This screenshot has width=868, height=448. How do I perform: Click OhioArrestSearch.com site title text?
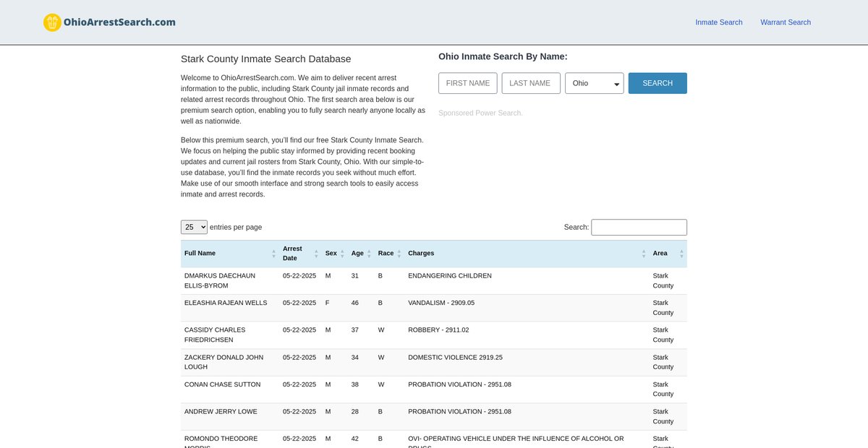(x=119, y=22)
